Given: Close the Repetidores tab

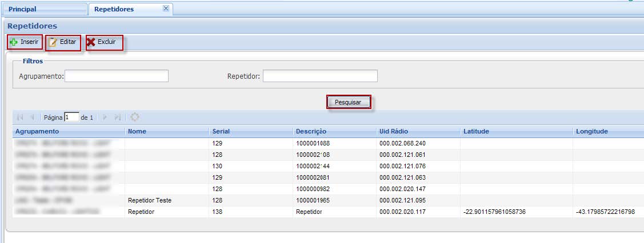Looking at the screenshot, I should pyautogui.click(x=166, y=9).
